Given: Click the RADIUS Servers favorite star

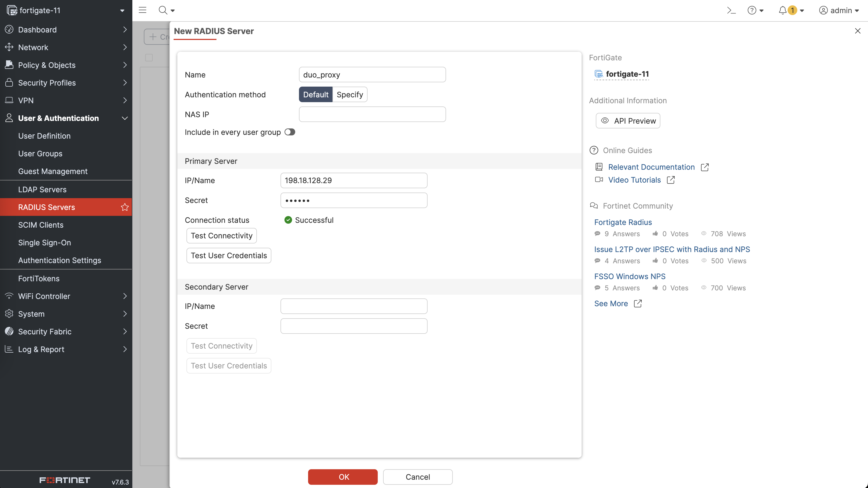Looking at the screenshot, I should (x=125, y=207).
